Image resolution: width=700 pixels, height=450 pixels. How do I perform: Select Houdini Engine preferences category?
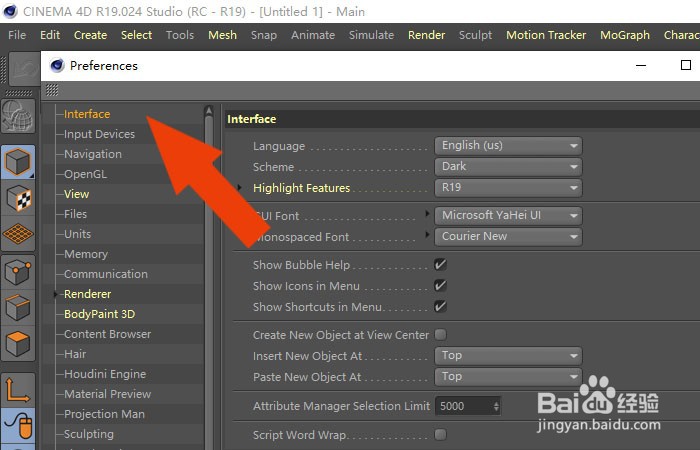pos(105,374)
